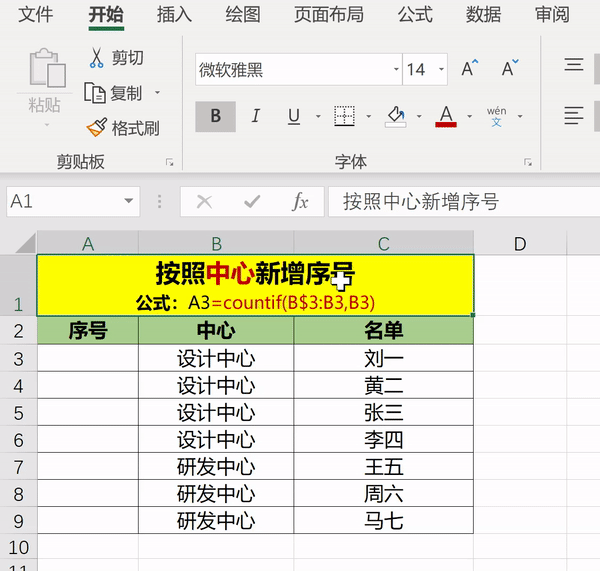Decrease font size with A down-arrow
Screen dimensions: 600x571
tap(510, 69)
